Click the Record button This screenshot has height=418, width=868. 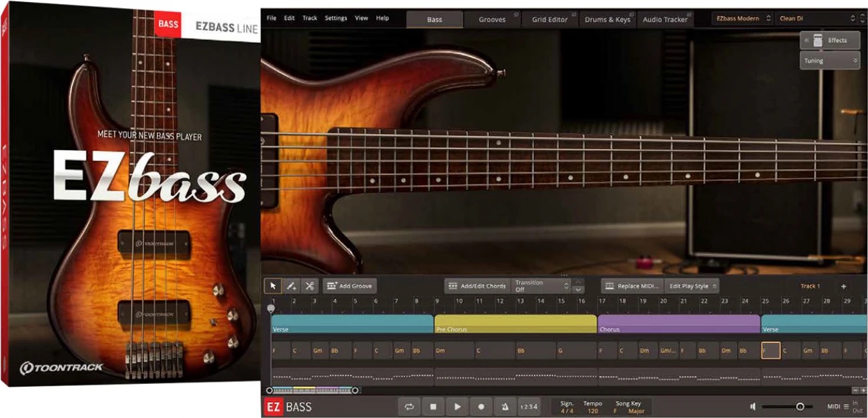tap(481, 406)
